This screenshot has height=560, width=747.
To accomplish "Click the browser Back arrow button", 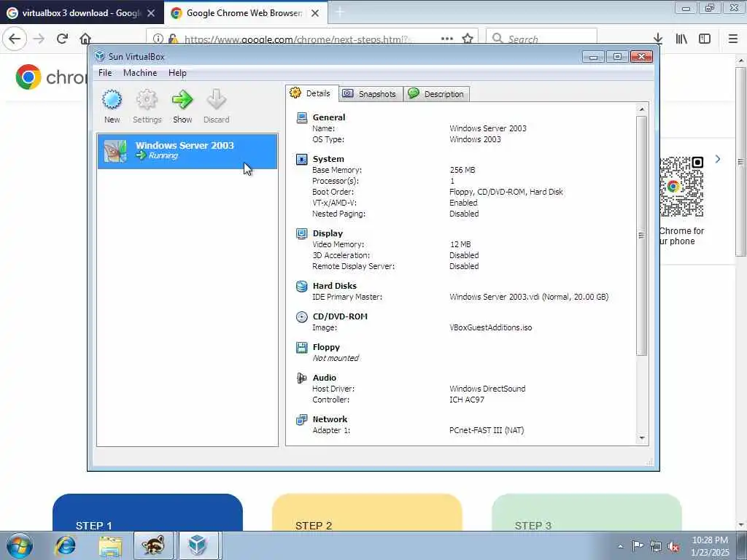I will tap(15, 39).
